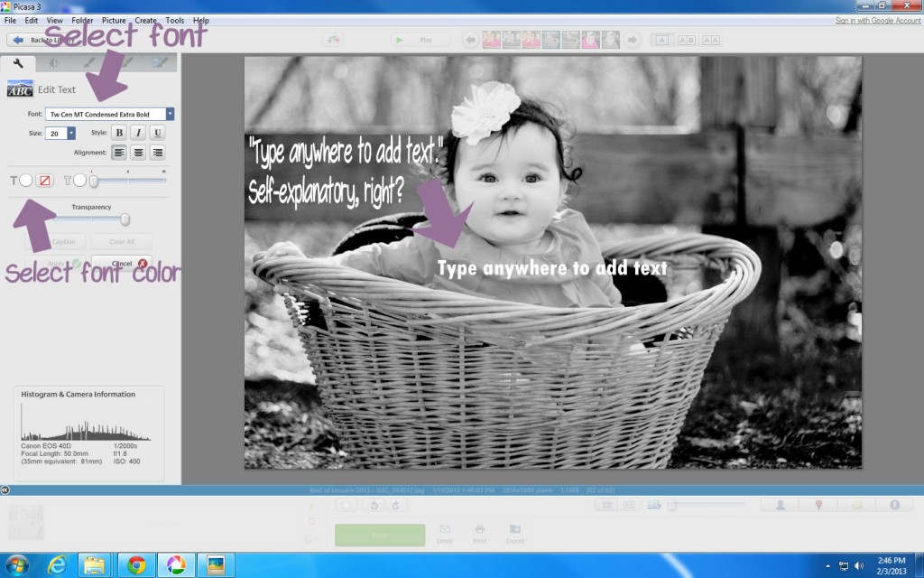Viewport: 924px width, 578px height.
Task: Pick the text fill color circle
Action: [x=26, y=181]
